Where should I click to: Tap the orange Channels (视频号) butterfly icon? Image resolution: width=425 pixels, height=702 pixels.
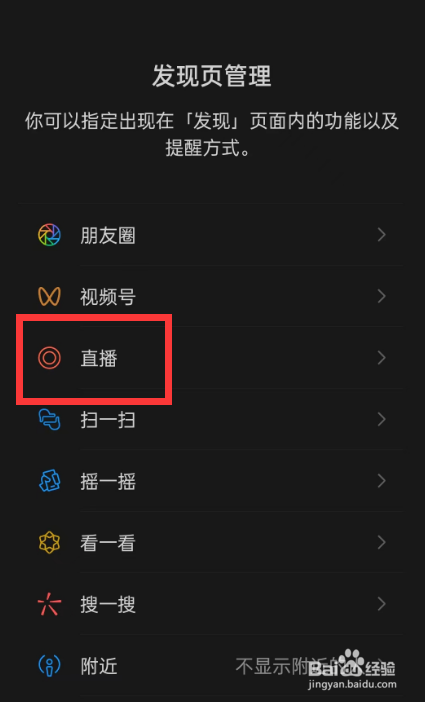(49, 296)
